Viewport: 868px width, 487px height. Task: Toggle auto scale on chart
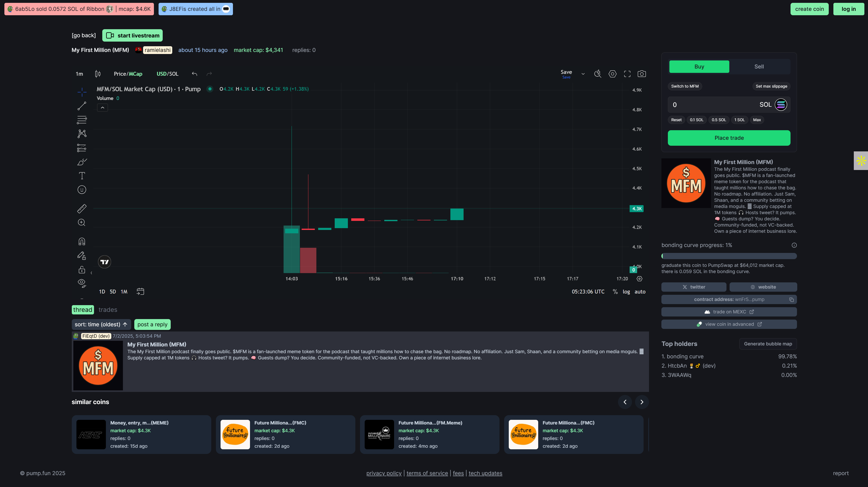coord(640,292)
